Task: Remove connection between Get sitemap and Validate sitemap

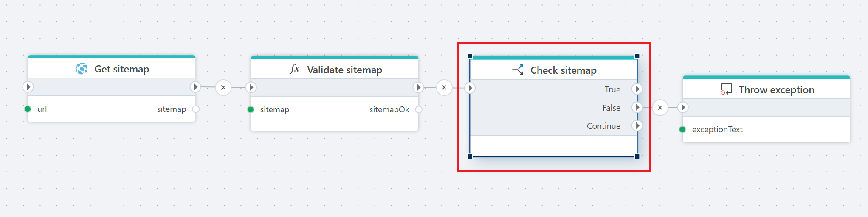Action: [223, 88]
